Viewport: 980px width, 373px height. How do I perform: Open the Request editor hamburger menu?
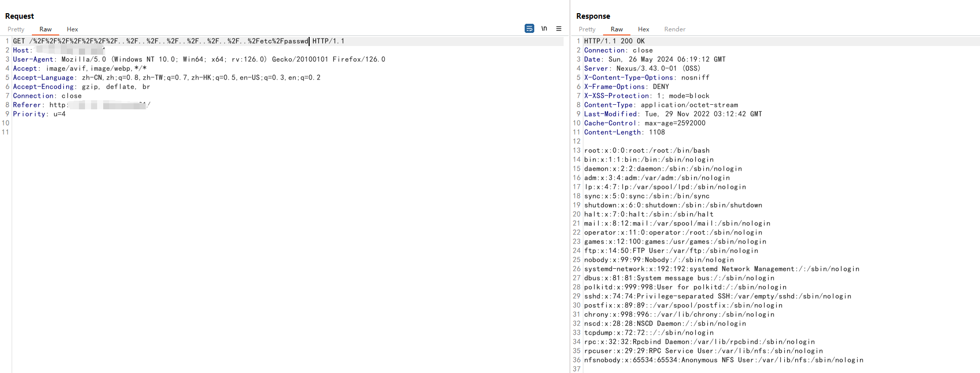(x=559, y=28)
